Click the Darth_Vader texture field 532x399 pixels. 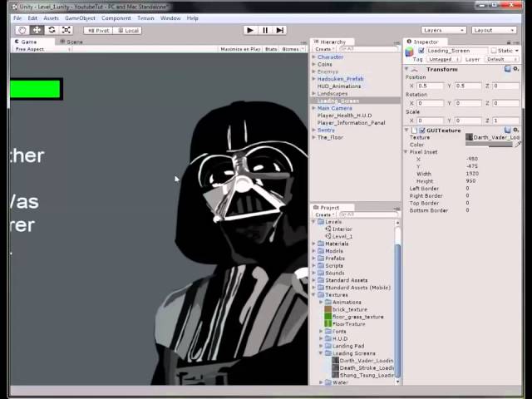493,137
